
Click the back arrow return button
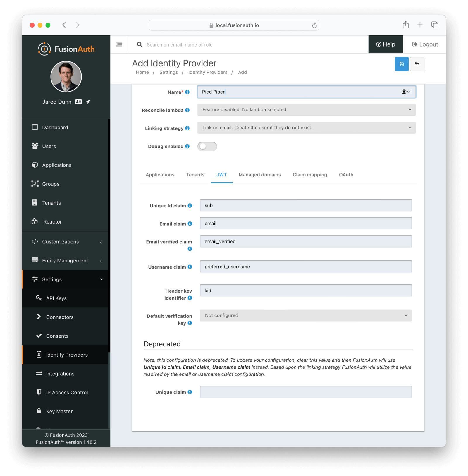pos(417,64)
